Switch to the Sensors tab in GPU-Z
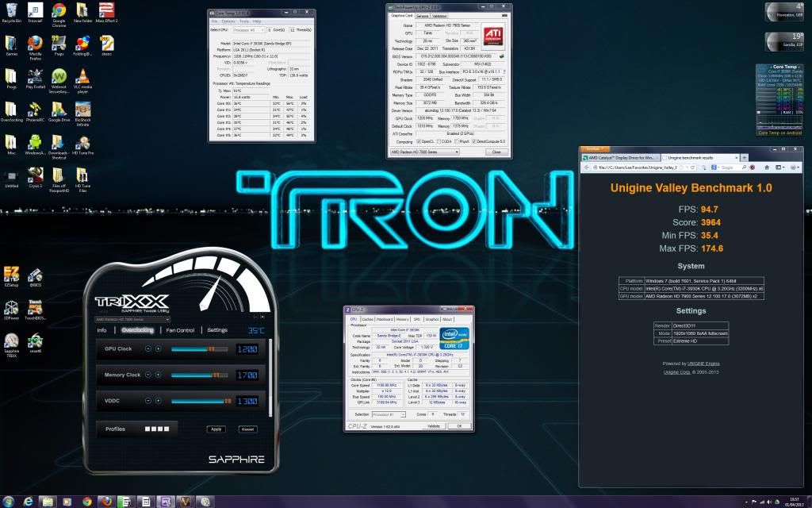The width and height of the screenshot is (812, 508). (x=423, y=16)
